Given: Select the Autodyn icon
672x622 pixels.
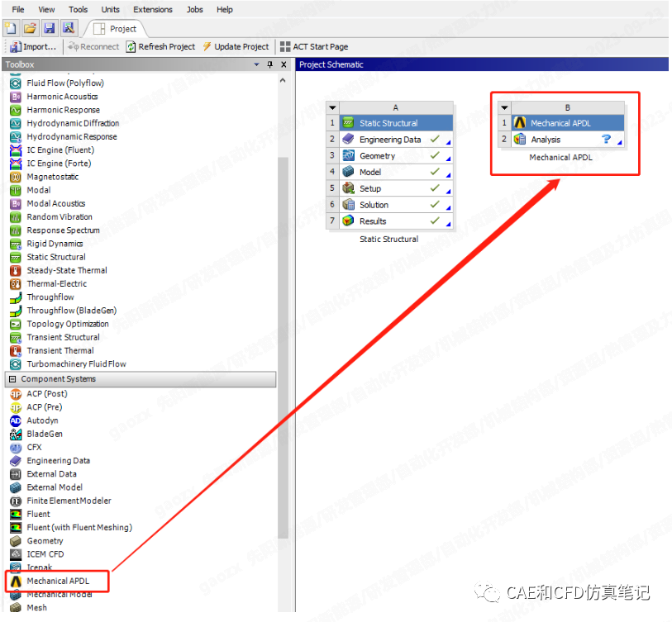Looking at the screenshot, I should coord(16,420).
